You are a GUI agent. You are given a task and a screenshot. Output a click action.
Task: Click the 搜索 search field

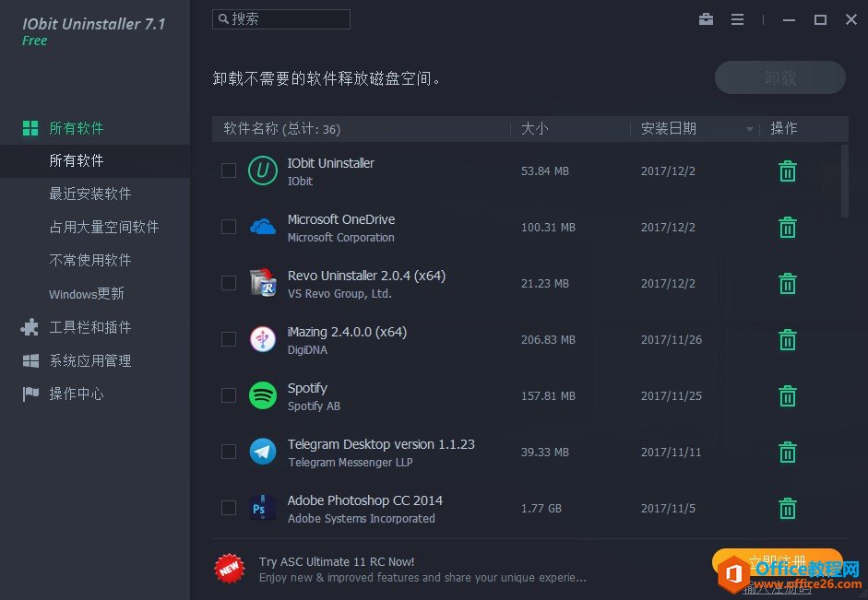coord(281,19)
